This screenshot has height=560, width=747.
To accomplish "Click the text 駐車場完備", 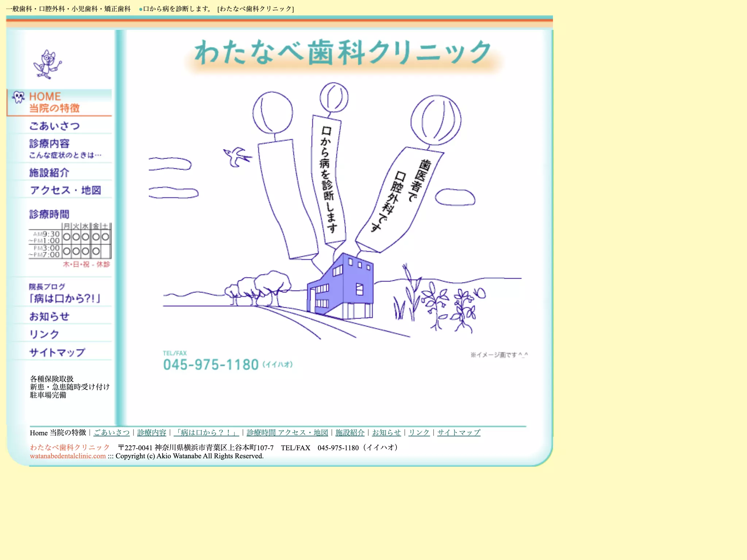I will point(48,395).
